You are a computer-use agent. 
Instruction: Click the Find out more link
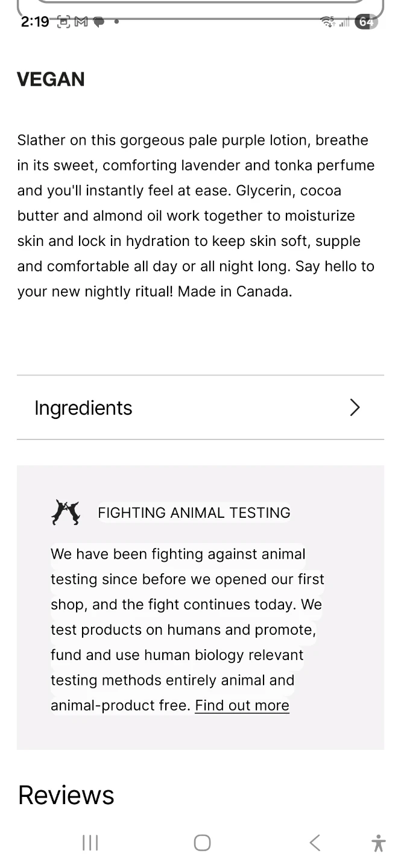pyautogui.click(x=242, y=705)
